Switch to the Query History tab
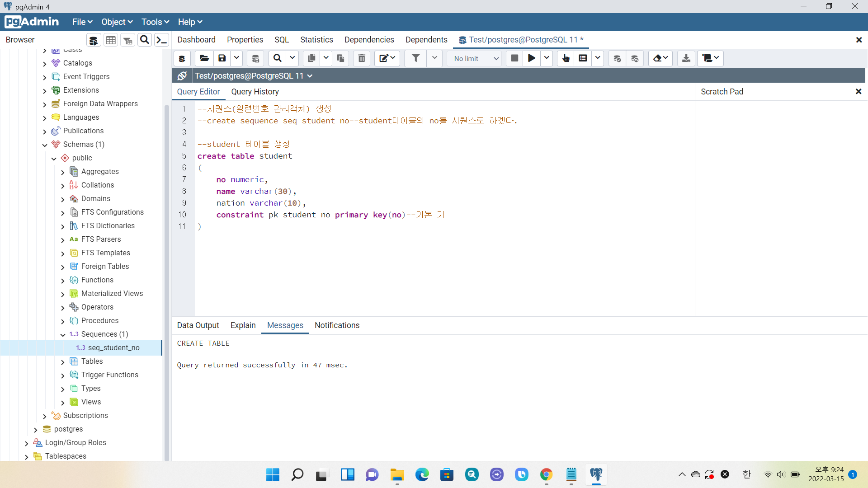This screenshot has width=868, height=488. 255,92
